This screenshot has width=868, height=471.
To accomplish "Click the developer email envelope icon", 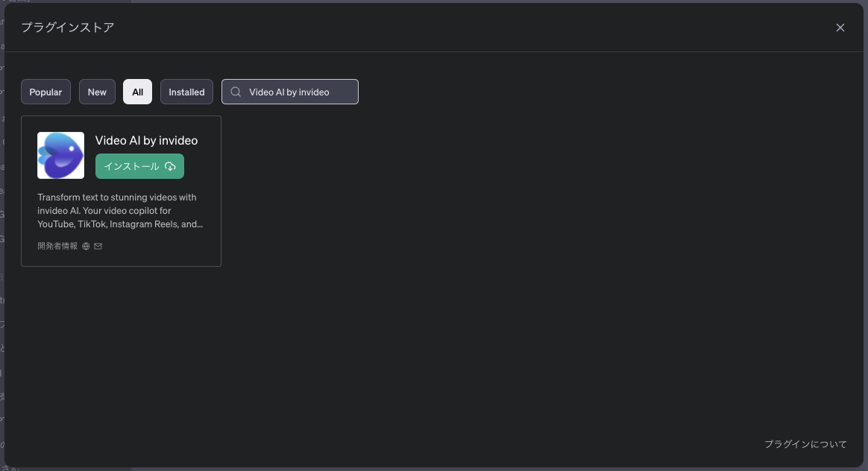I will click(x=98, y=246).
